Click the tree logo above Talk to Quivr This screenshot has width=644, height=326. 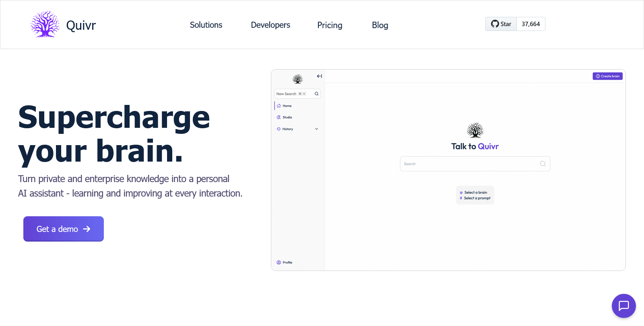(475, 131)
